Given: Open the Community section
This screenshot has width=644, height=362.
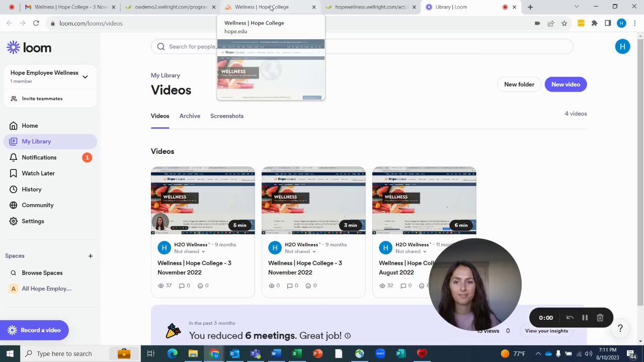Looking at the screenshot, I should coord(50,205).
